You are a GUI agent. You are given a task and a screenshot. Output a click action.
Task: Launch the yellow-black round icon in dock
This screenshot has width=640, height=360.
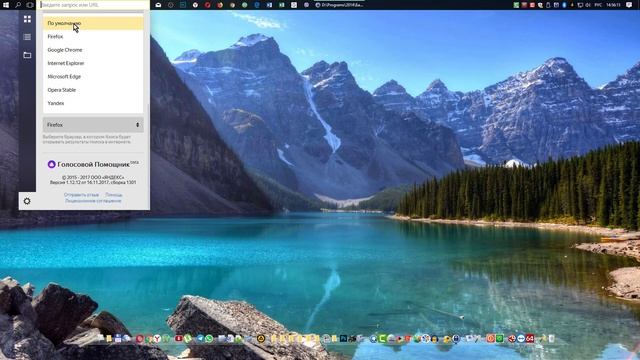pyautogui.click(x=261, y=338)
